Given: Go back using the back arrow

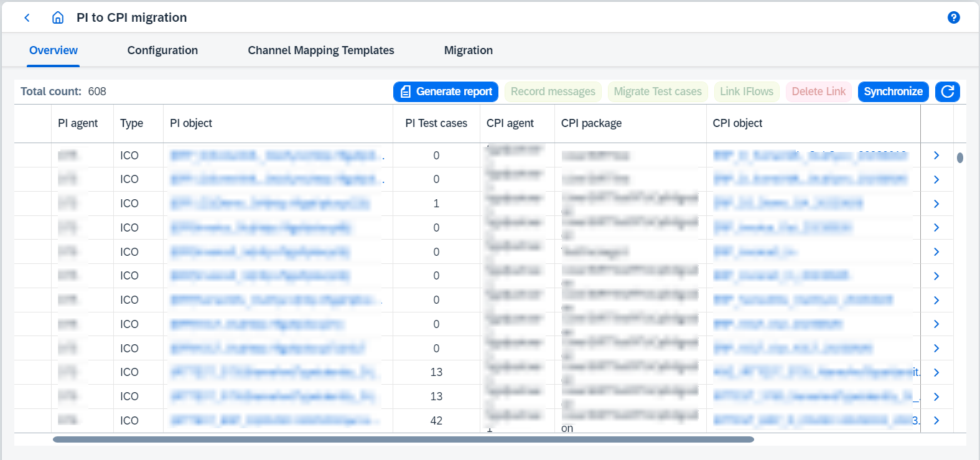Looking at the screenshot, I should pyautogui.click(x=27, y=17).
